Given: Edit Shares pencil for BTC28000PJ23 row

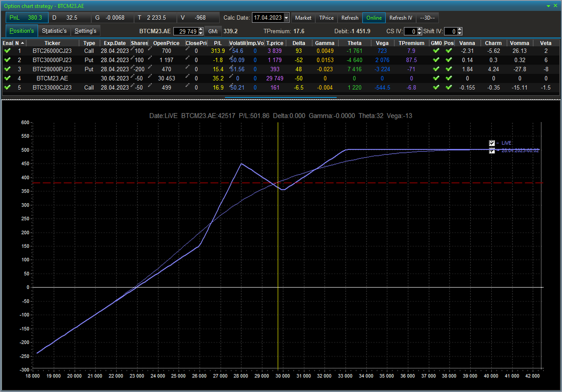Looking at the screenshot, I should pos(133,67).
